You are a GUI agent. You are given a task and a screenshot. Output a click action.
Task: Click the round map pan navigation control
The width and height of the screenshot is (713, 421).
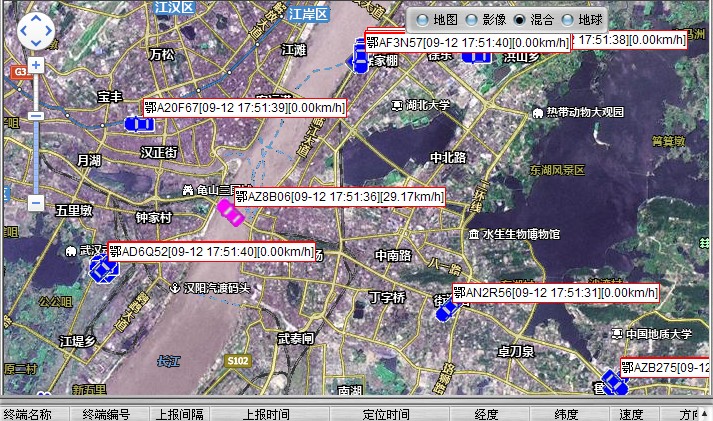point(36,31)
